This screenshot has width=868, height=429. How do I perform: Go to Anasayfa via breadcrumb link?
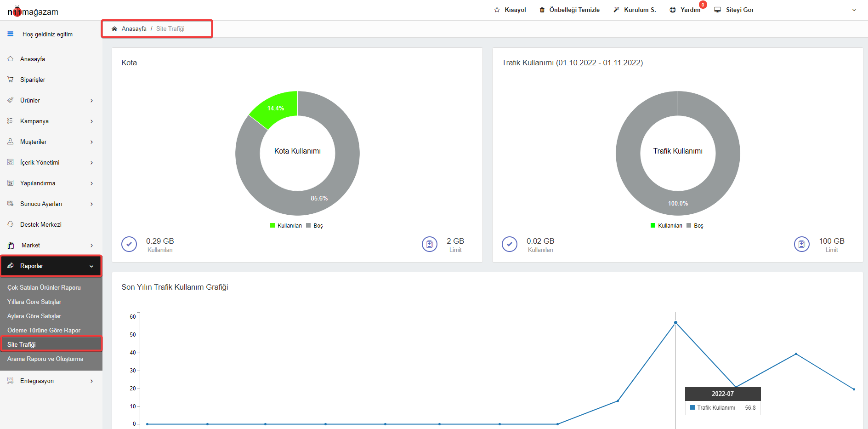134,29
